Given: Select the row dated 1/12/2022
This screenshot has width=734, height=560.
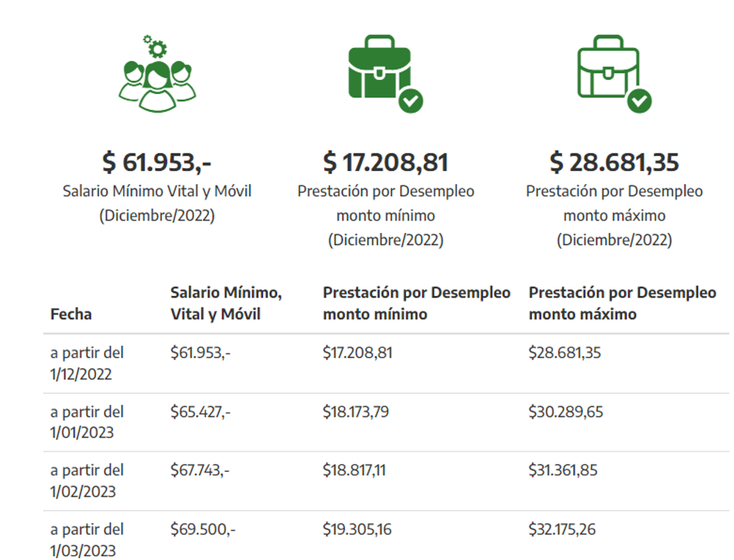Looking at the screenshot, I should tap(87, 363).
